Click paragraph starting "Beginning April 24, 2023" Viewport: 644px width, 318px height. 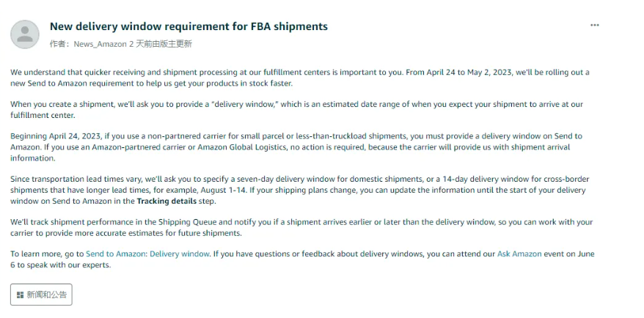point(296,147)
